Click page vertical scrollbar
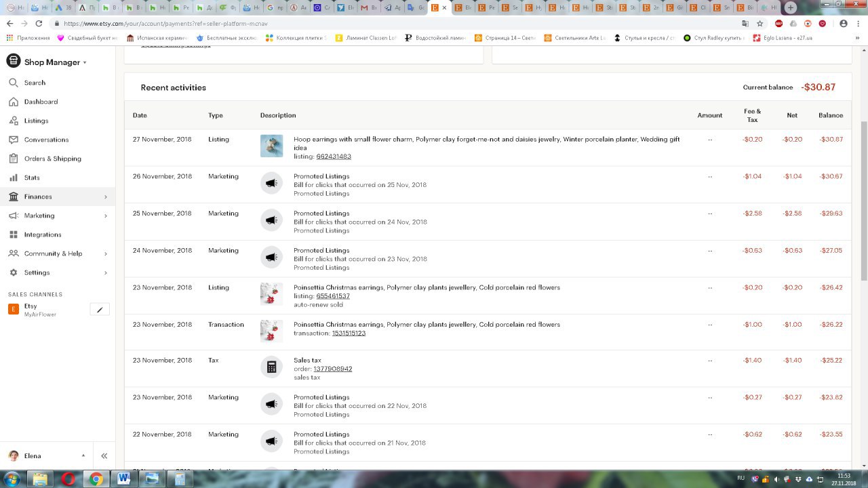Screen dimensions: 868x488 tap(863, 200)
